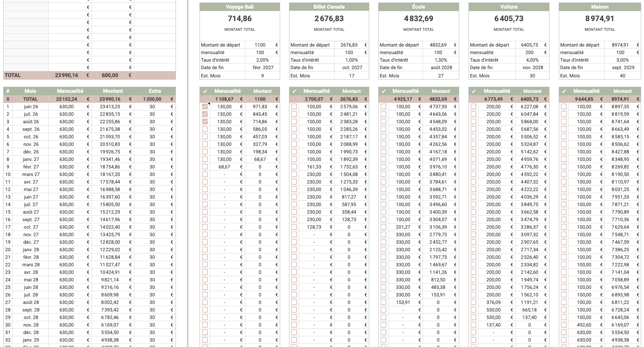Edit the 4,00% interest rate for Voiture
The width and height of the screenshot is (644, 347).
pos(533,60)
